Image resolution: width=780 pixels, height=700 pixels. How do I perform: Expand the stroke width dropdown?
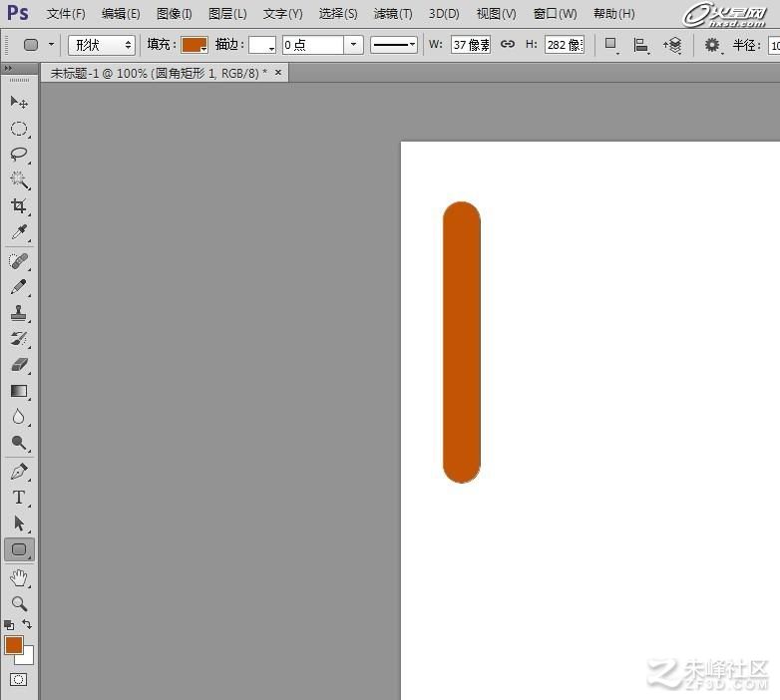coord(354,45)
